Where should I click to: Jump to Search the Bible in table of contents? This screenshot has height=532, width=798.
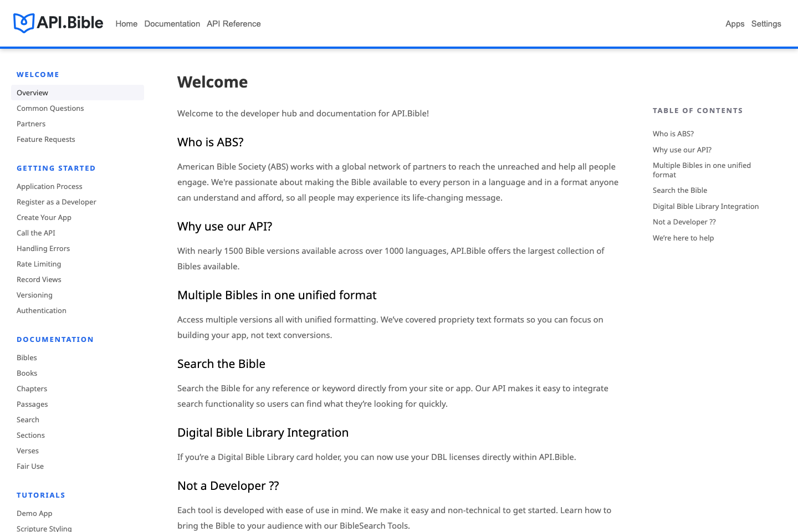(680, 190)
